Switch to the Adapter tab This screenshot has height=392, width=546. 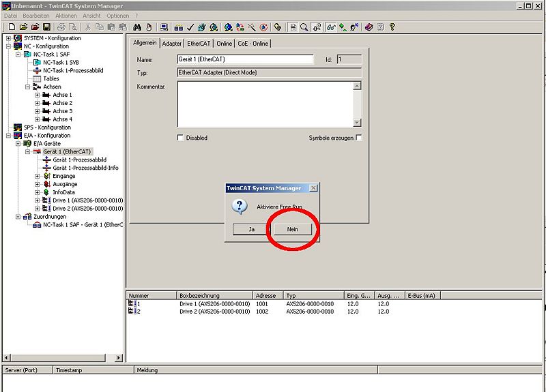[x=172, y=44]
